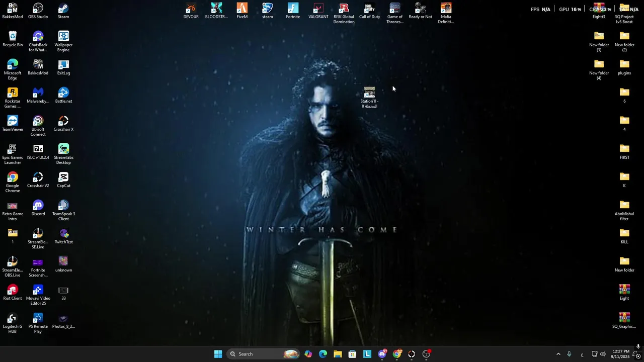The image size is (644, 362).
Task: Open the KILL folder
Action: pyautogui.click(x=624, y=236)
